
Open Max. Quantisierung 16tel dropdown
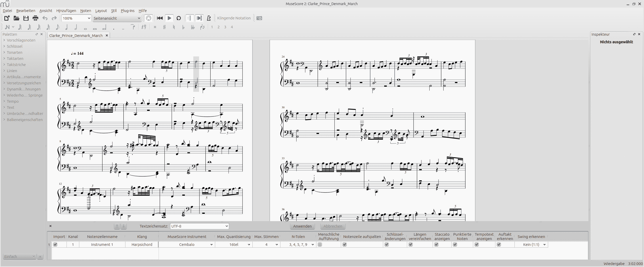pyautogui.click(x=234, y=244)
